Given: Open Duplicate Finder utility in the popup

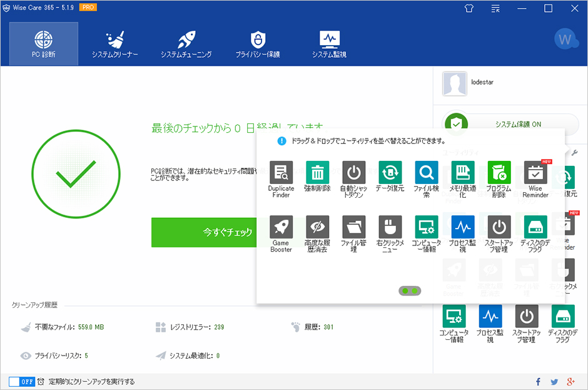Looking at the screenshot, I should [x=281, y=173].
